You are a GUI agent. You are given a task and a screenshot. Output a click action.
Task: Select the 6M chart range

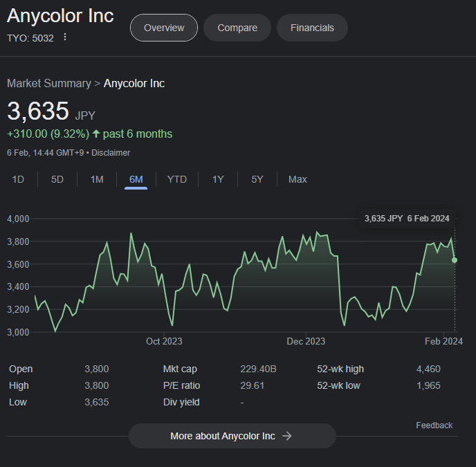tap(136, 179)
